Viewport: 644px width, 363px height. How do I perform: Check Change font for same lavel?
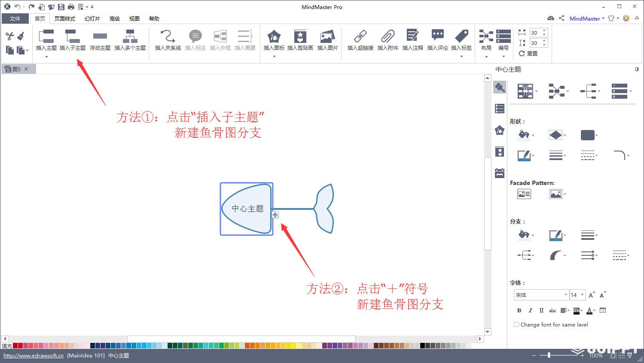click(516, 324)
